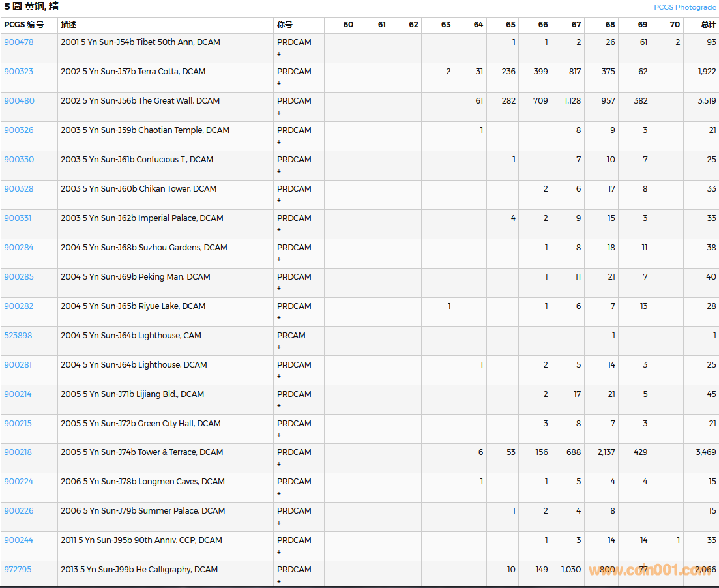
Task: Expand plus sign for Great Wall PRDCAM row
Action: pyautogui.click(x=279, y=113)
